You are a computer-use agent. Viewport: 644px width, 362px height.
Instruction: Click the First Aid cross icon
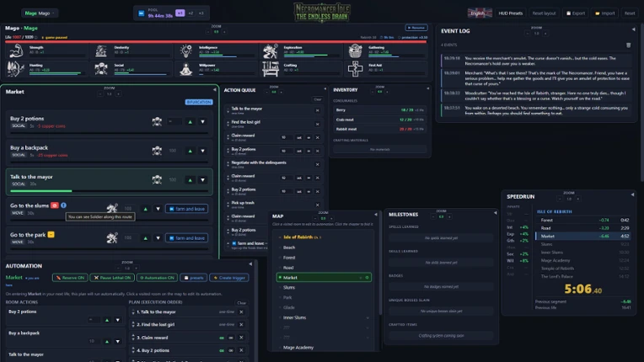(355, 68)
